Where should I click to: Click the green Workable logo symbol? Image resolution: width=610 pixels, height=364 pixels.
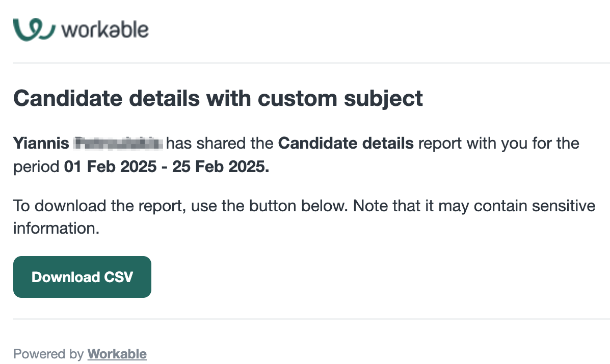34,30
